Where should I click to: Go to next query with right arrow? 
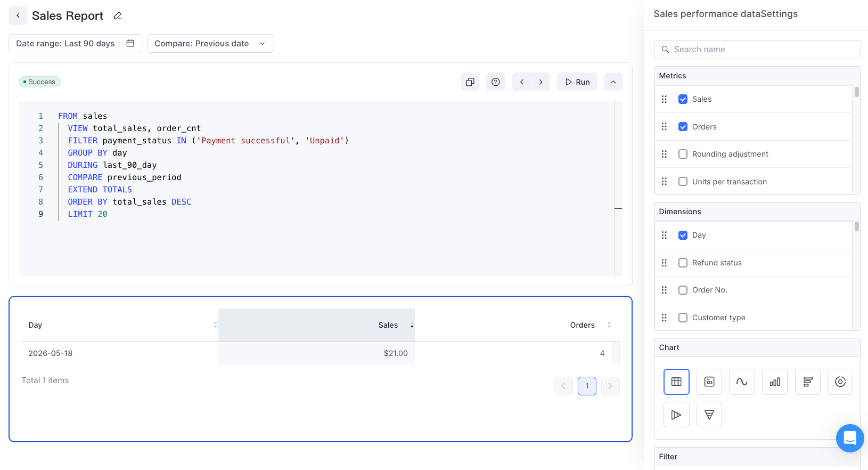point(541,82)
